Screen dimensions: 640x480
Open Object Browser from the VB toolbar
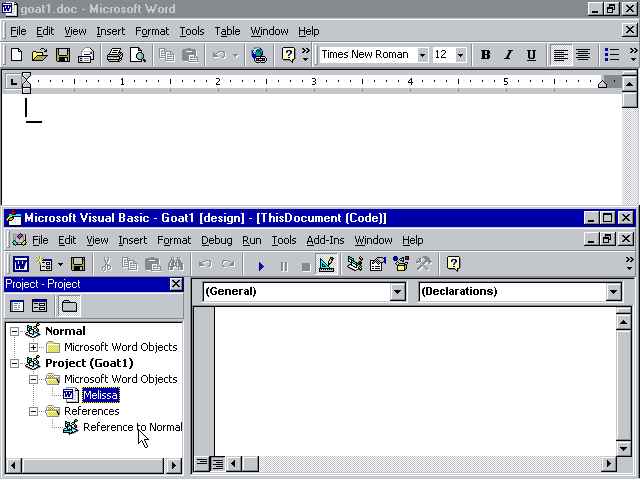click(401, 264)
